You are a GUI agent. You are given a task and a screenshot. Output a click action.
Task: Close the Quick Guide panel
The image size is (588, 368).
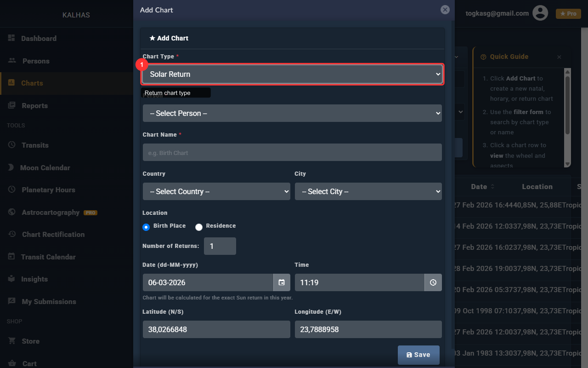(559, 57)
